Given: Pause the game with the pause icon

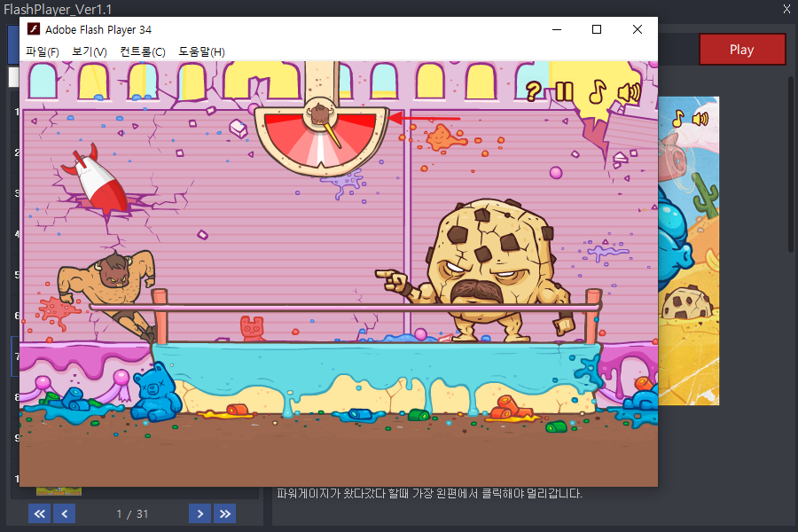Looking at the screenshot, I should pos(565,91).
